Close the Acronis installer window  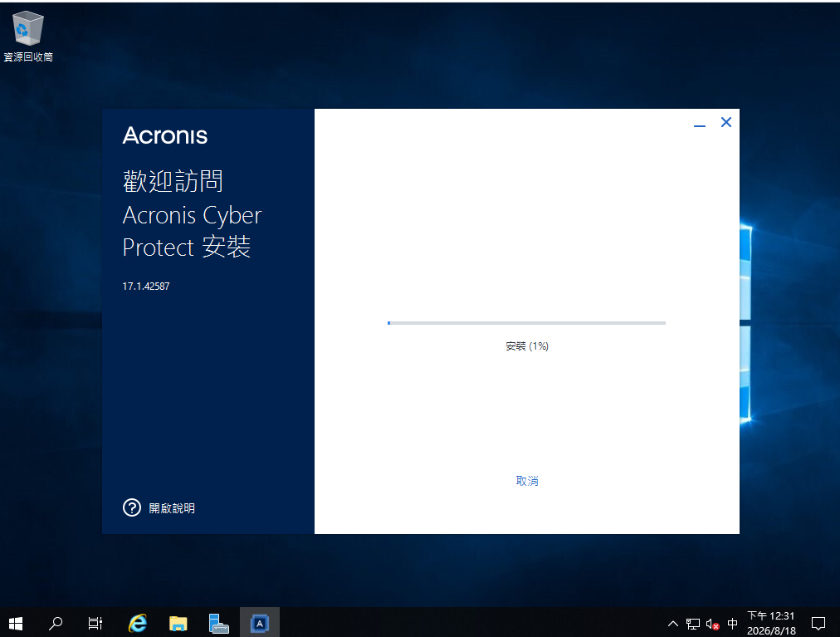click(726, 123)
